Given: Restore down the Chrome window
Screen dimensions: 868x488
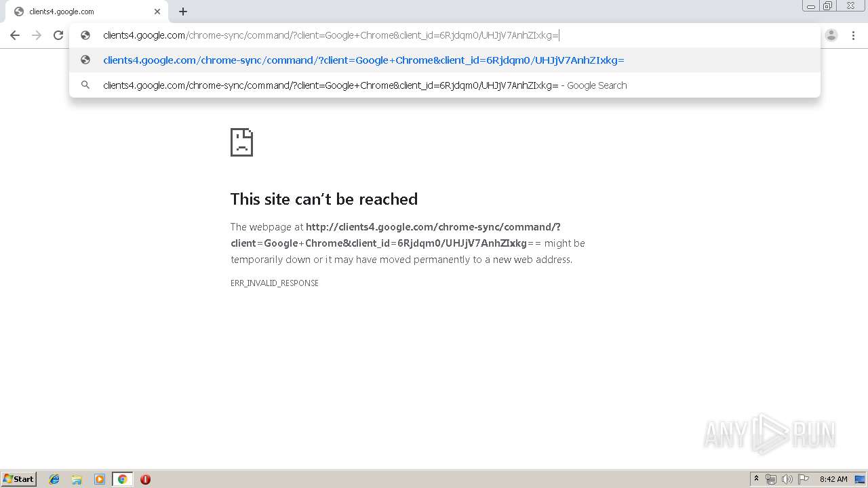Looking at the screenshot, I should 828,6.
